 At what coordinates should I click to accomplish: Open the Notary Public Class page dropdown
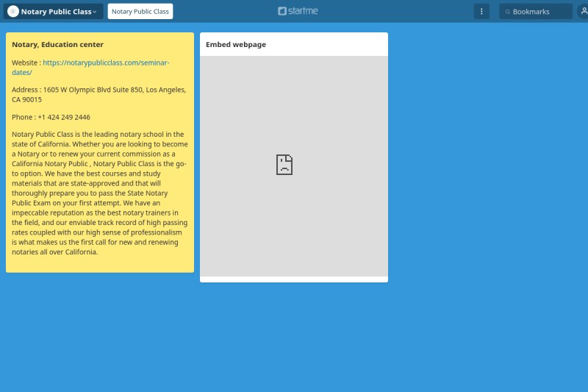(x=53, y=11)
